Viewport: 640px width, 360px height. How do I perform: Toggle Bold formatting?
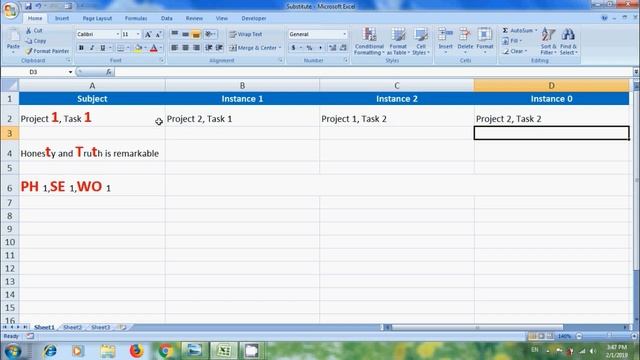[81, 48]
